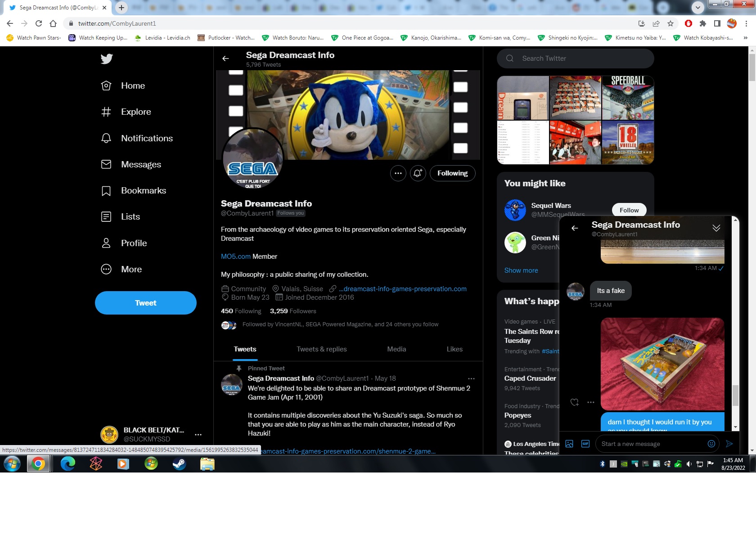The image size is (756, 540).
Task: Go to Profile from the sidebar
Action: 124,243
